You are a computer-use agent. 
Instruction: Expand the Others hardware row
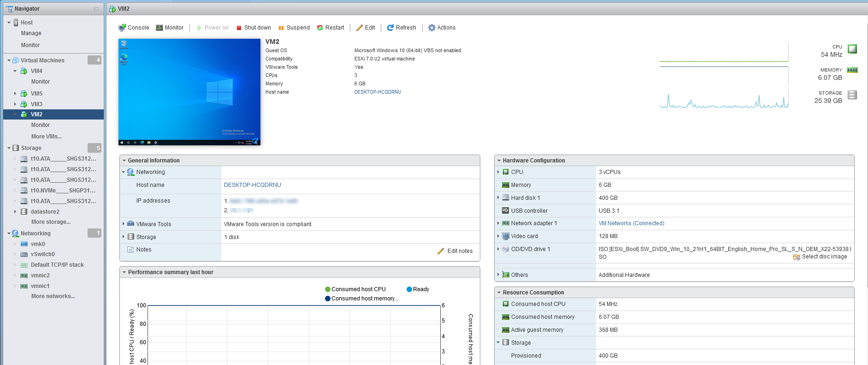pyautogui.click(x=498, y=275)
